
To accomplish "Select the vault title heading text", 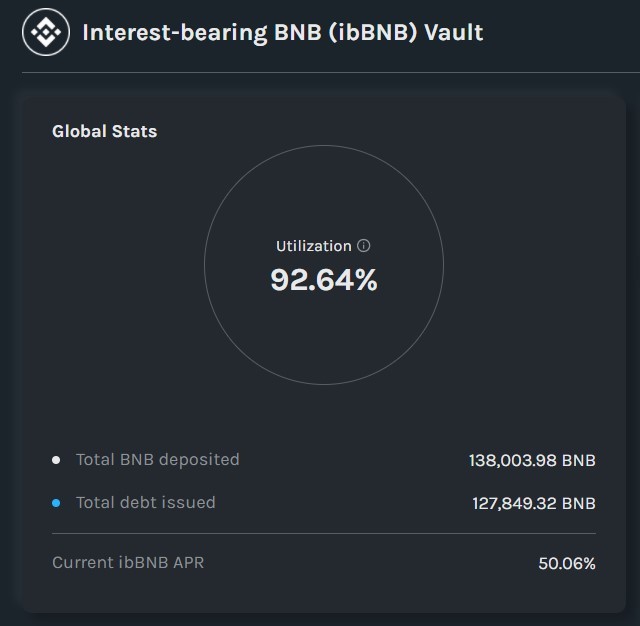I will (x=283, y=33).
